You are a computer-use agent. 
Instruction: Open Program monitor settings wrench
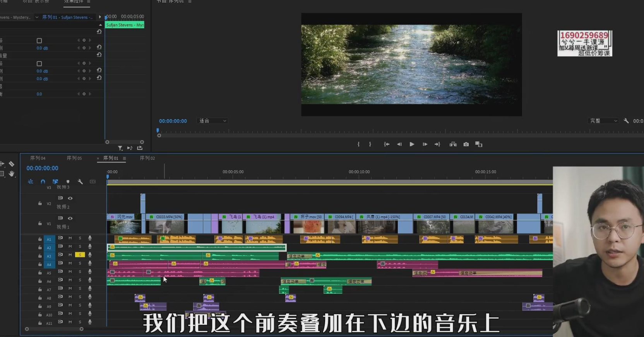626,121
